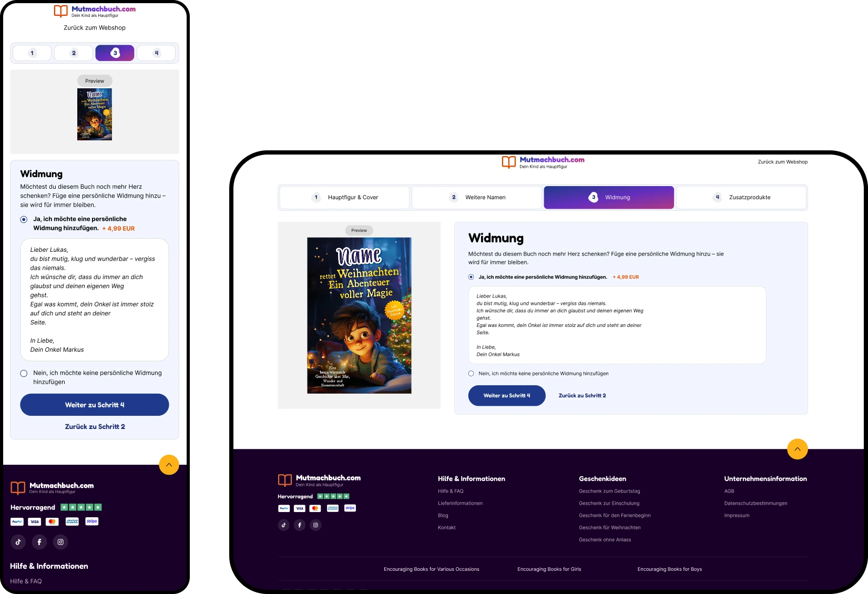This screenshot has height=594, width=868.
Task: Click 'Zurück zu Schritt 2' link in desktop view
Action: (582, 396)
